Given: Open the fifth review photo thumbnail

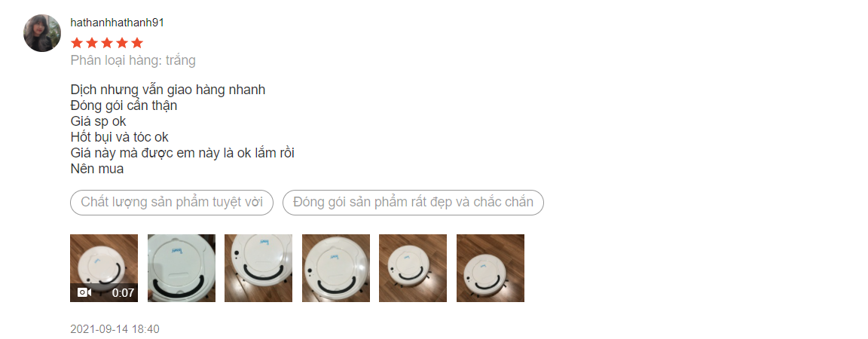Looking at the screenshot, I should [413, 268].
